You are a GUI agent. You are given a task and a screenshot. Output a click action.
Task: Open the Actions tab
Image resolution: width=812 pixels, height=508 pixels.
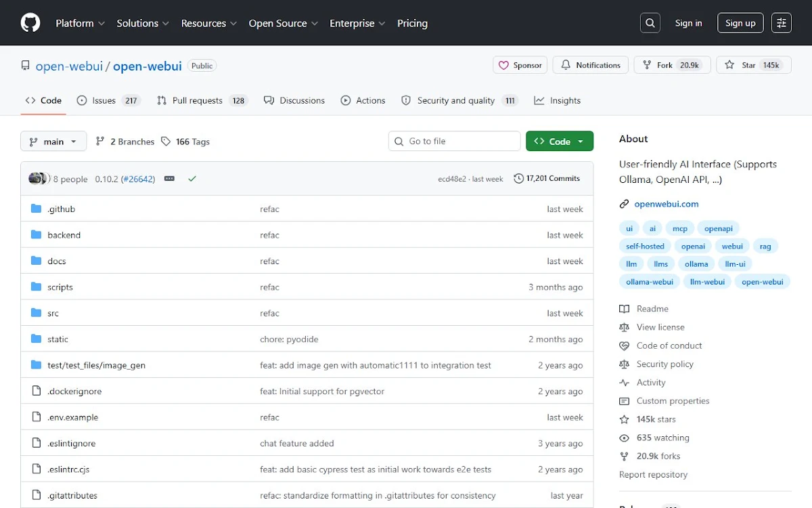coord(363,100)
